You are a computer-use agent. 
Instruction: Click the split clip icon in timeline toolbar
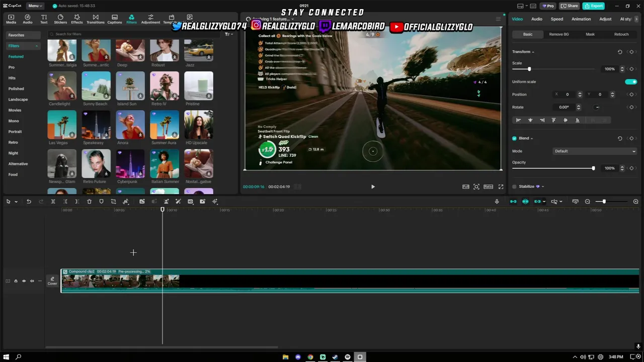(x=53, y=202)
